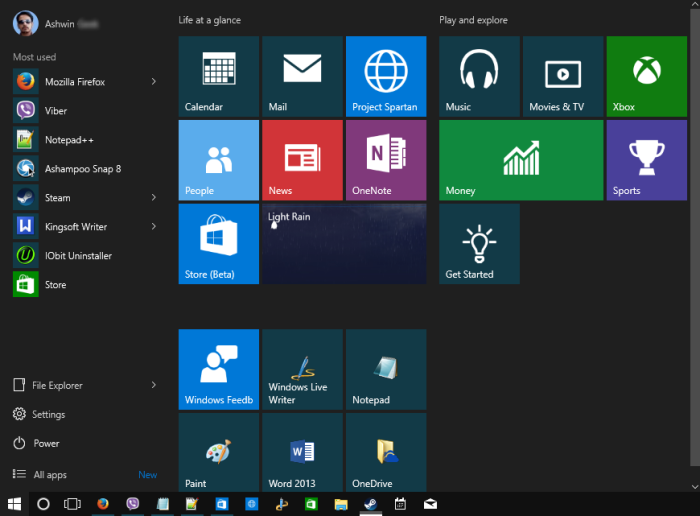The height and width of the screenshot is (516, 700).
Task: Launch the Project Spartan tile
Action: (x=386, y=76)
